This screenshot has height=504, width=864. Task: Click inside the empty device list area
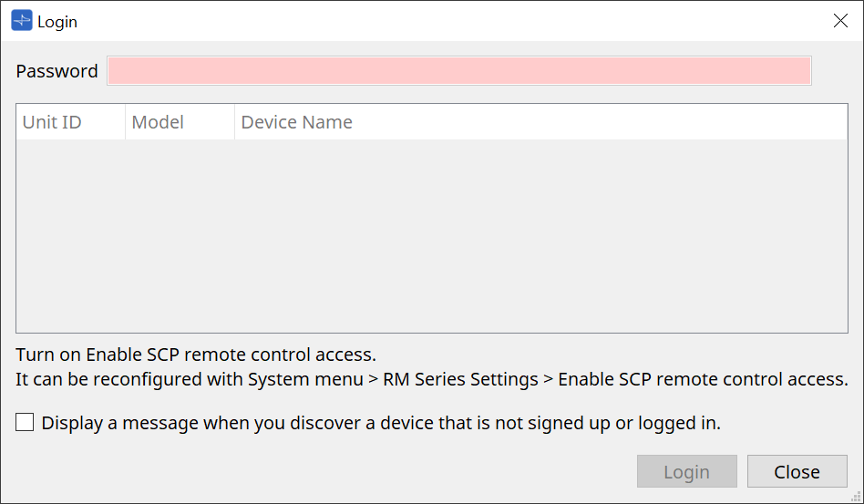(x=431, y=236)
